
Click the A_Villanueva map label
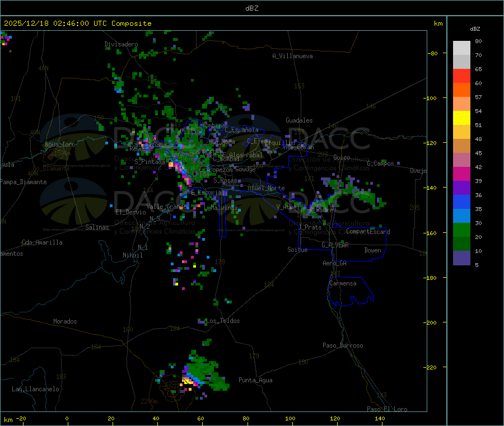coord(292,56)
